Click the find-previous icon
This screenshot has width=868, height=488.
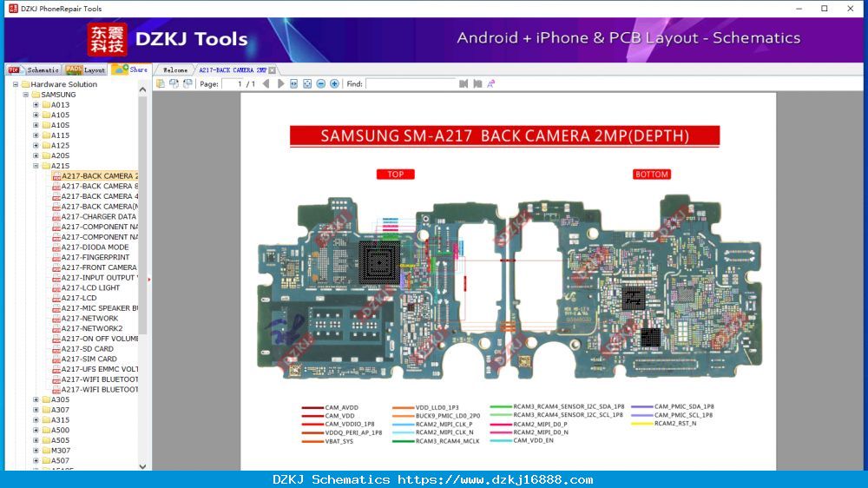tap(464, 83)
